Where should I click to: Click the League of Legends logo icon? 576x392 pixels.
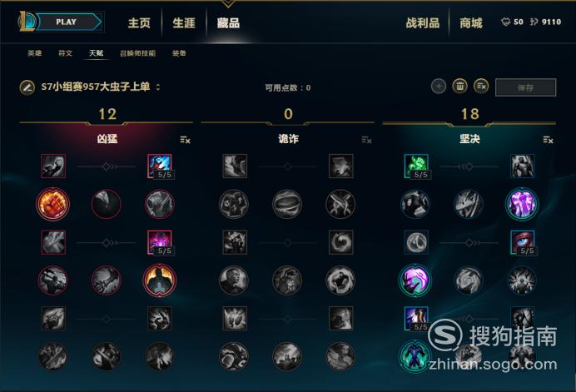click(27, 22)
